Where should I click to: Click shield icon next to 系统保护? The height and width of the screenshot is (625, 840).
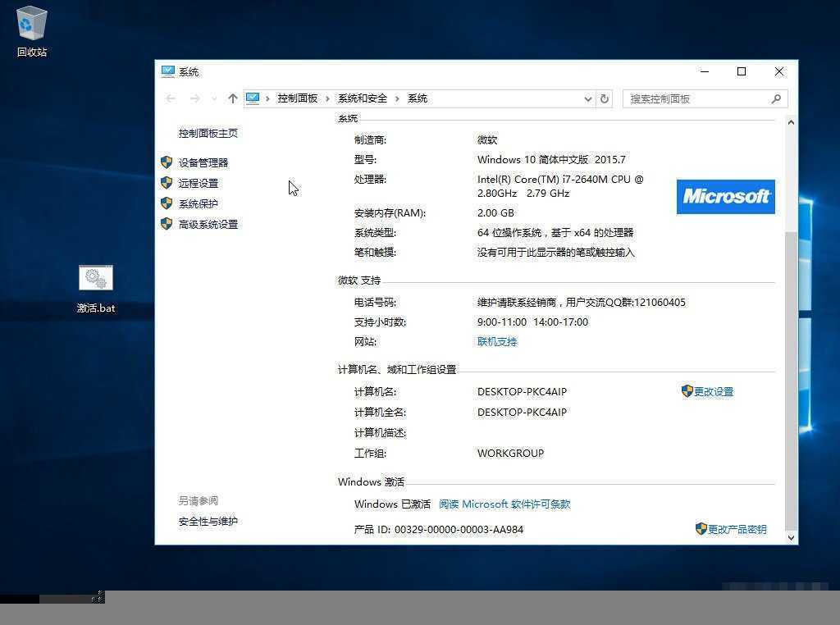167,203
